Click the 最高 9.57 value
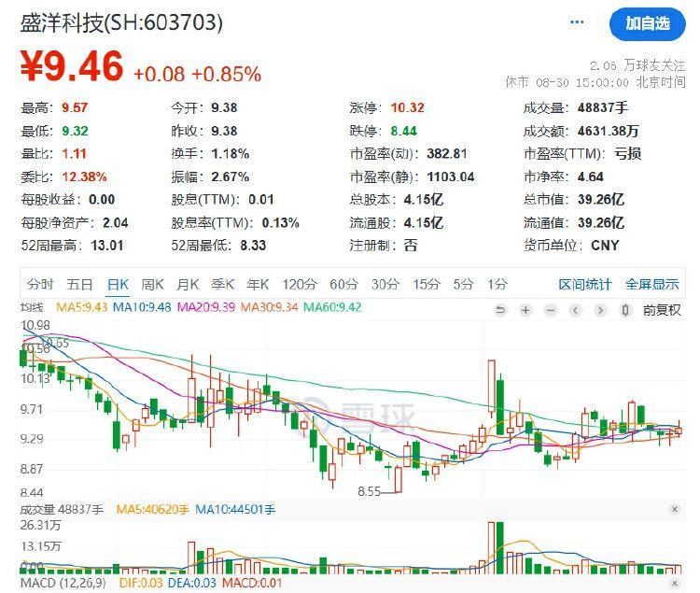 click(75, 107)
